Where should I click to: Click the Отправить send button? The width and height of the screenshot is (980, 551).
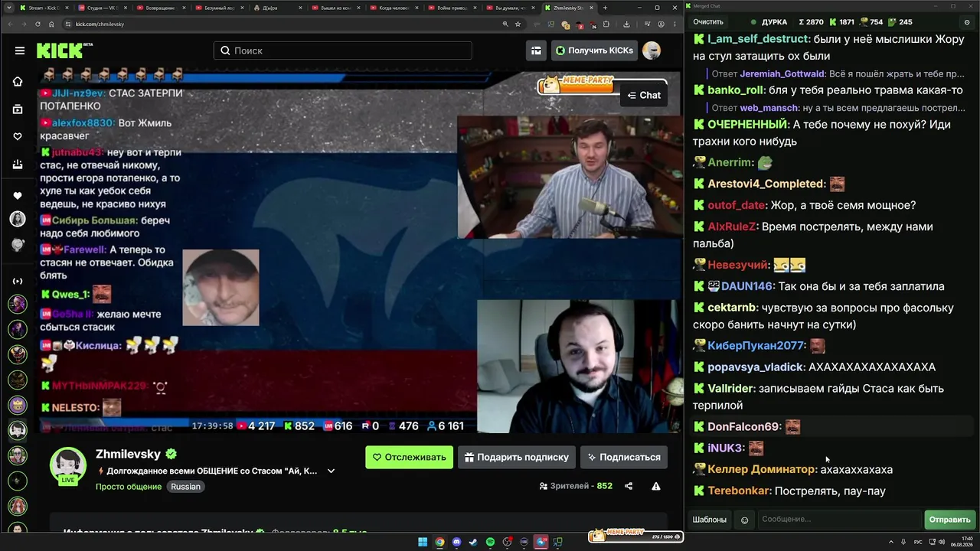950,520
